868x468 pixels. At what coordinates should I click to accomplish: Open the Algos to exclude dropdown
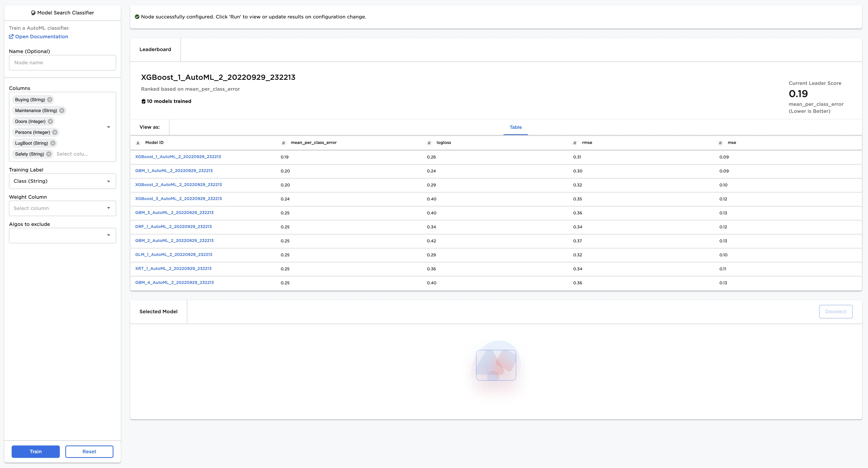[x=62, y=236]
